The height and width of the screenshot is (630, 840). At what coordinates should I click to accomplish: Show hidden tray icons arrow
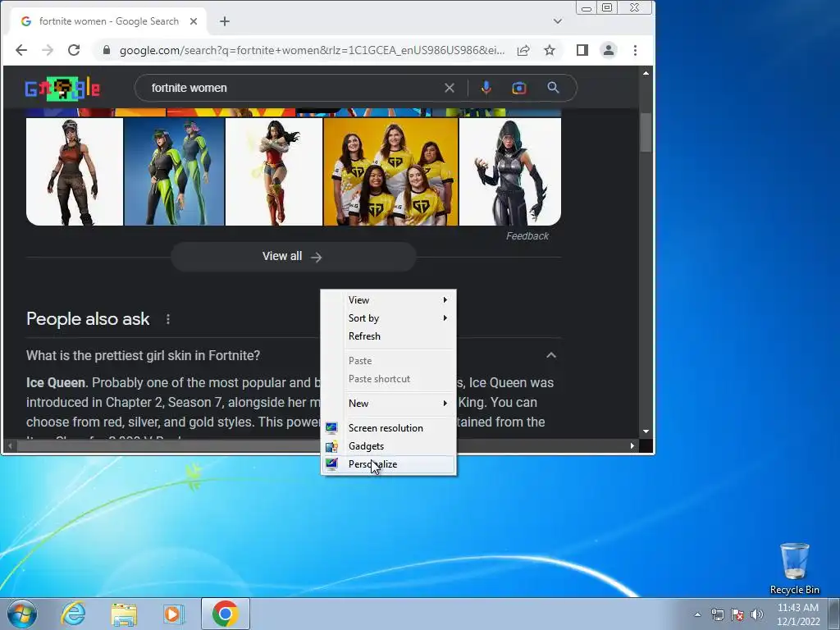tap(697, 614)
